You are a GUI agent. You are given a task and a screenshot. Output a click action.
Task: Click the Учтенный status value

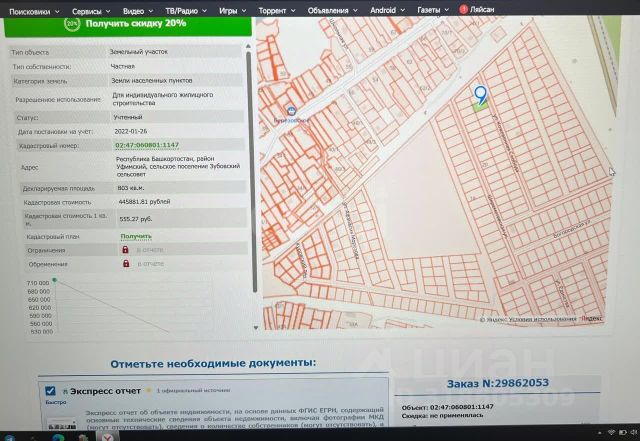128,117
